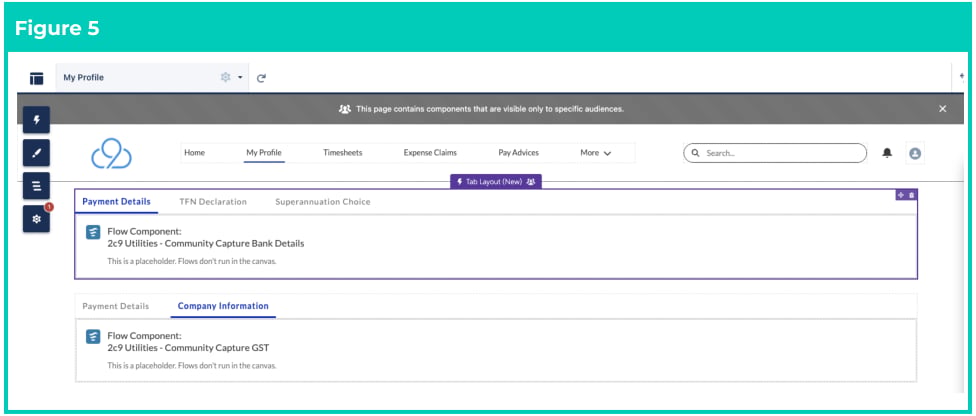Click the Capture Bank Details flow icon
The image size is (976, 416).
(x=93, y=232)
